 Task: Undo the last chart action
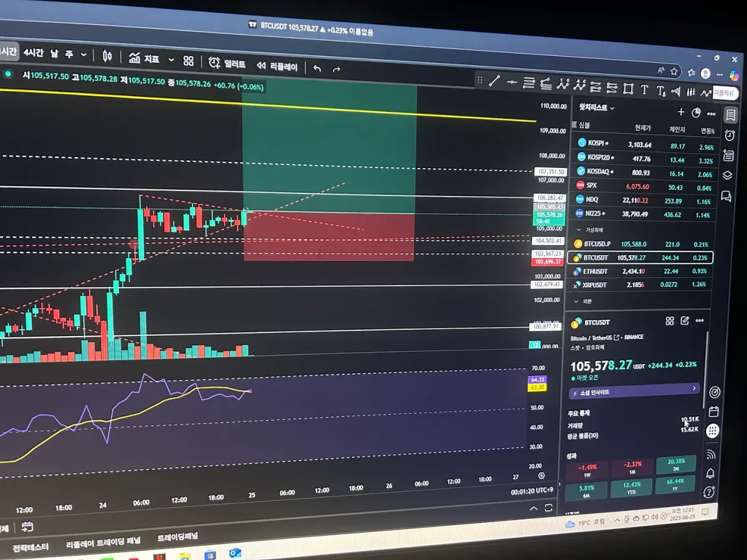pyautogui.click(x=317, y=68)
